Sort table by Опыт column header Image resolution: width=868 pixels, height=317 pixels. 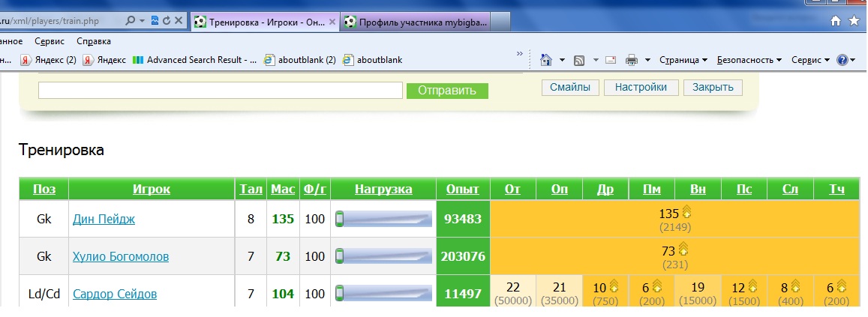[x=462, y=190]
